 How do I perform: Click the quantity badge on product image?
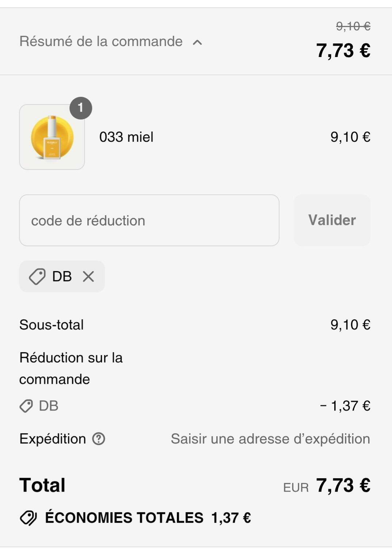pyautogui.click(x=81, y=108)
